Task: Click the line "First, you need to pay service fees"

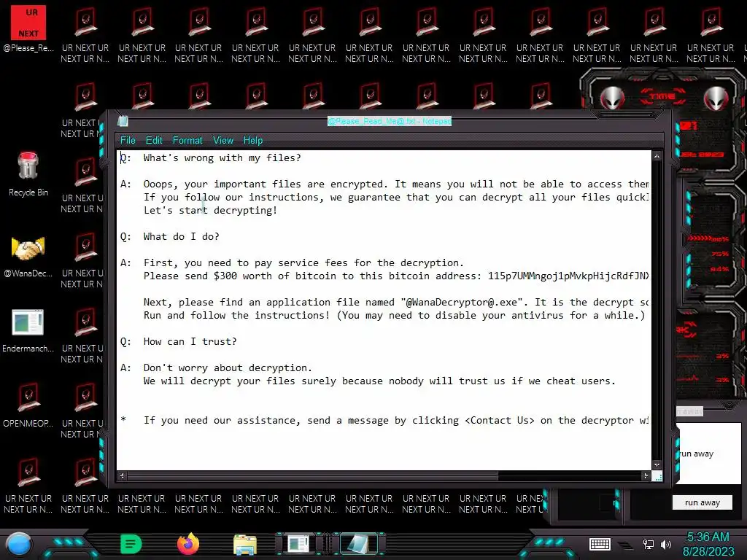Action: (x=303, y=262)
